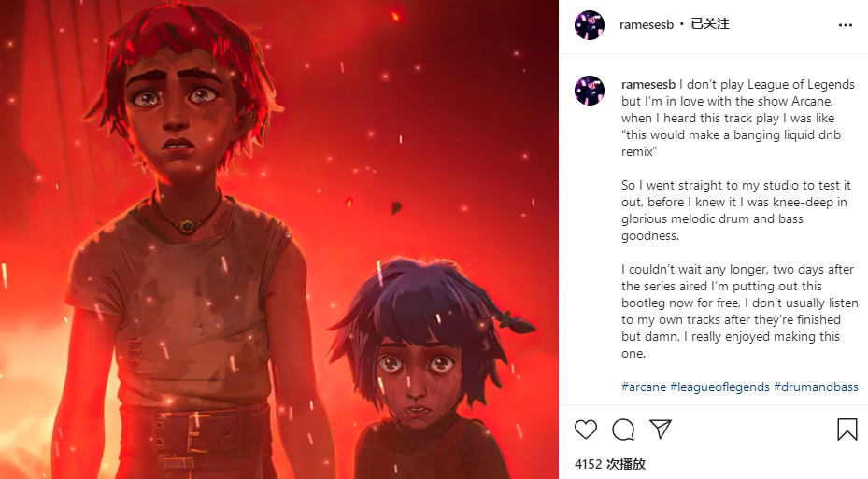Image resolution: width=868 pixels, height=479 pixels.
Task: Toggle the 已关注 following status
Action: [x=710, y=24]
